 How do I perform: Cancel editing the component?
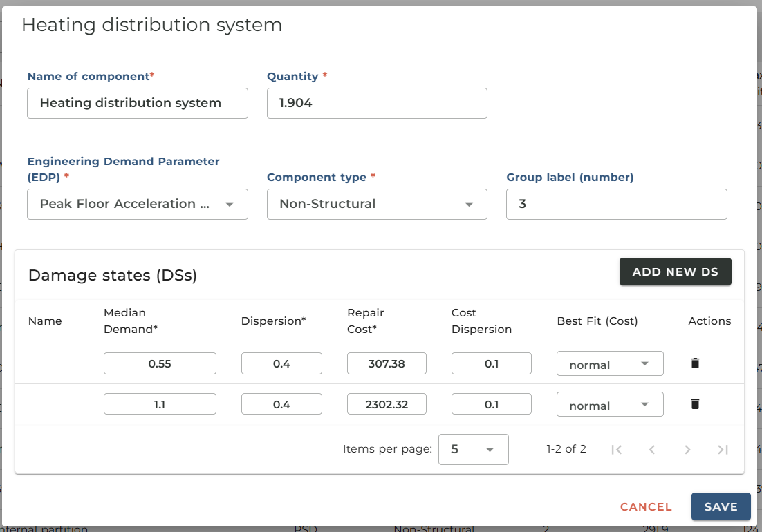pos(646,506)
